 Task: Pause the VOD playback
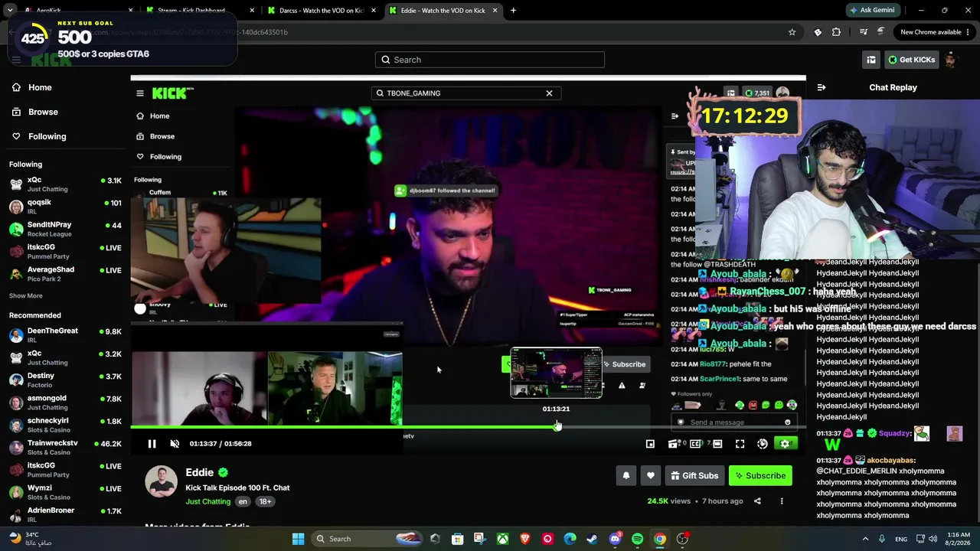click(x=152, y=444)
